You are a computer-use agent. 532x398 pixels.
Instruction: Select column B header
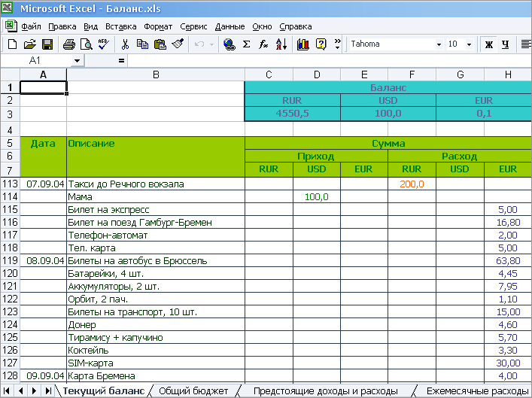(156, 74)
